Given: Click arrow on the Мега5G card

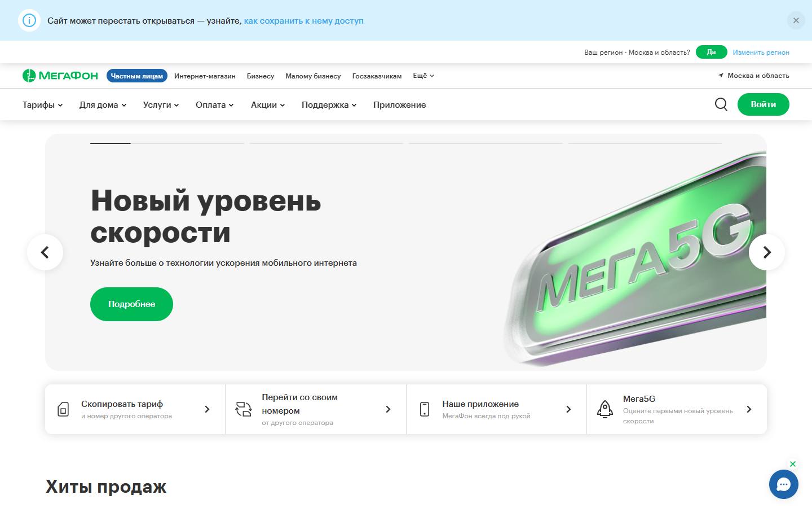Looking at the screenshot, I should click(749, 409).
